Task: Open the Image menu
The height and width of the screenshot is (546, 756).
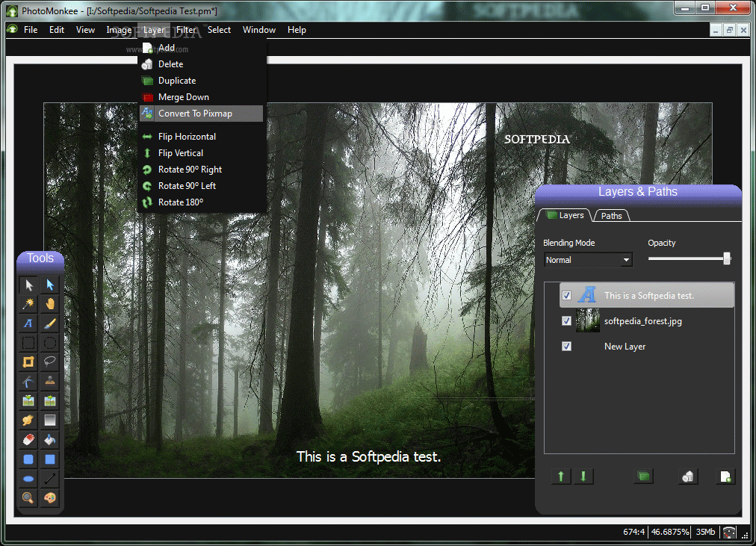Action: [119, 30]
